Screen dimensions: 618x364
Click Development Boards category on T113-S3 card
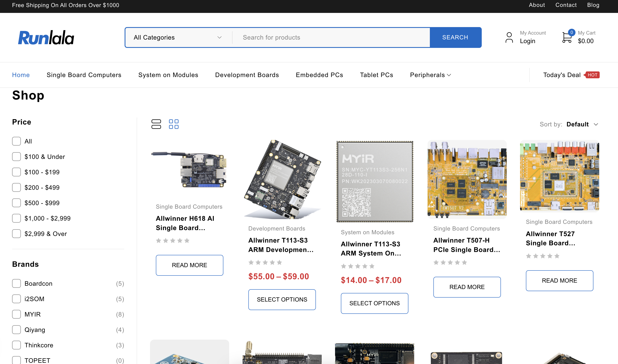click(277, 229)
